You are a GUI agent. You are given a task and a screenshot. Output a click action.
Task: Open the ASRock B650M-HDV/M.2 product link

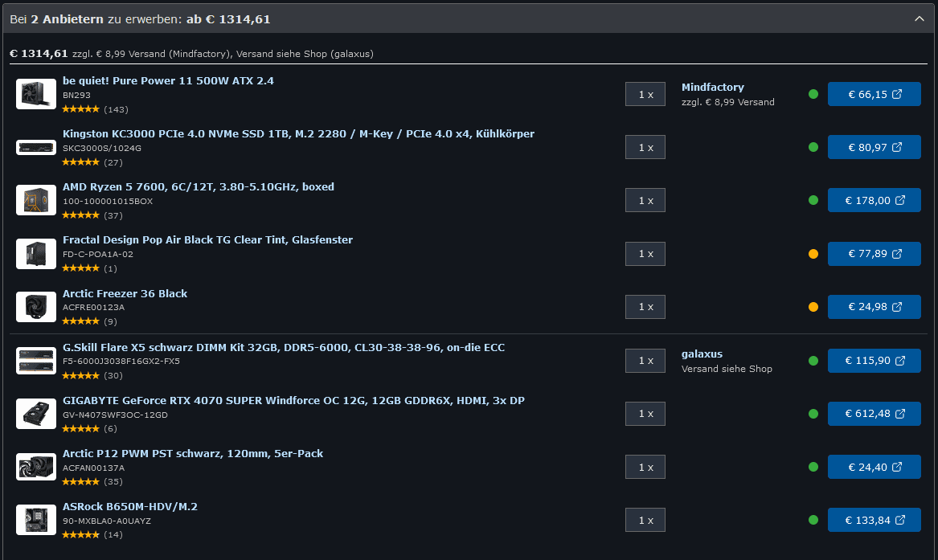coord(130,507)
